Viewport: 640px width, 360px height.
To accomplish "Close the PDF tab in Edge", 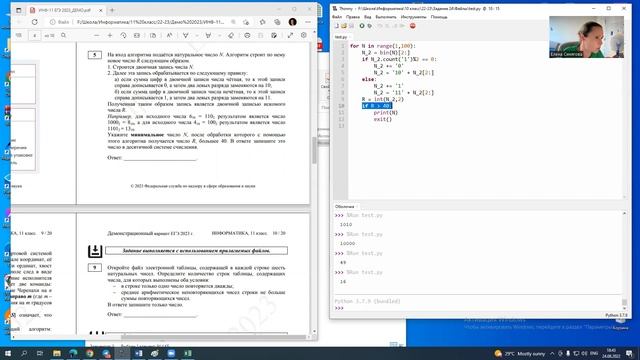I will (x=101, y=10).
